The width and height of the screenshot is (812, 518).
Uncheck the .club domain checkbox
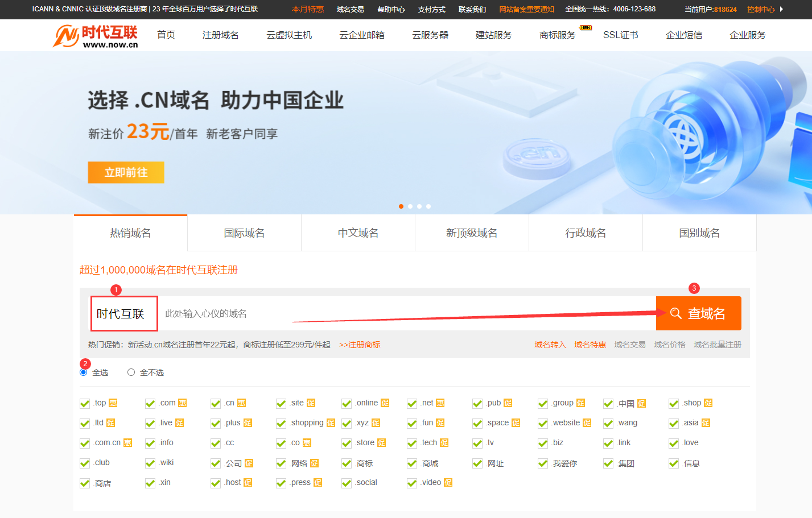(85, 463)
